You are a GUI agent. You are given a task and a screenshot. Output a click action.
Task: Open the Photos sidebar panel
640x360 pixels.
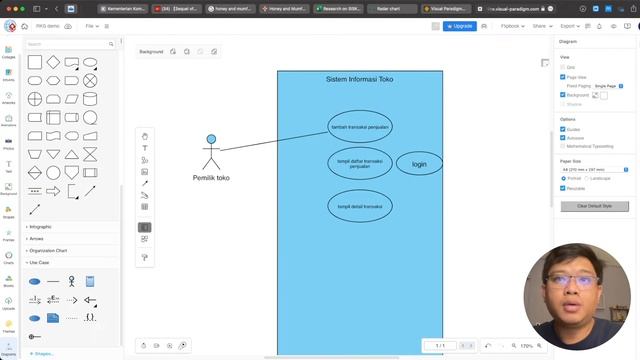tap(9, 144)
